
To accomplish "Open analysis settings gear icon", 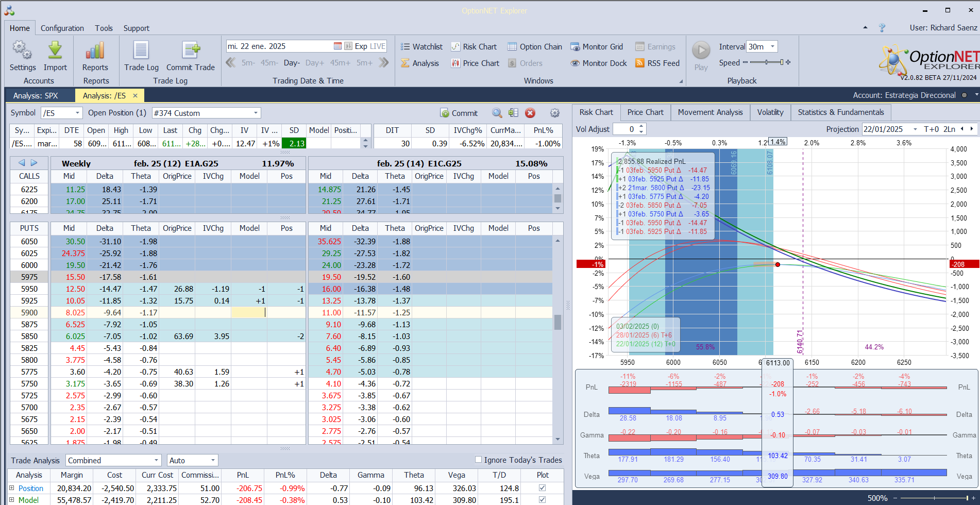I will coord(555,113).
